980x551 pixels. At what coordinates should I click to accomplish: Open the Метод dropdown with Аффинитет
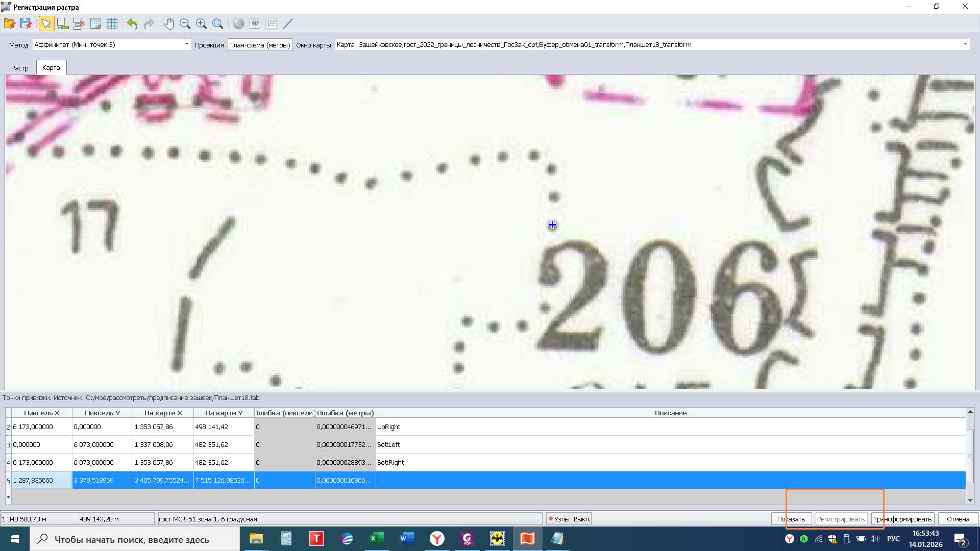[111, 44]
